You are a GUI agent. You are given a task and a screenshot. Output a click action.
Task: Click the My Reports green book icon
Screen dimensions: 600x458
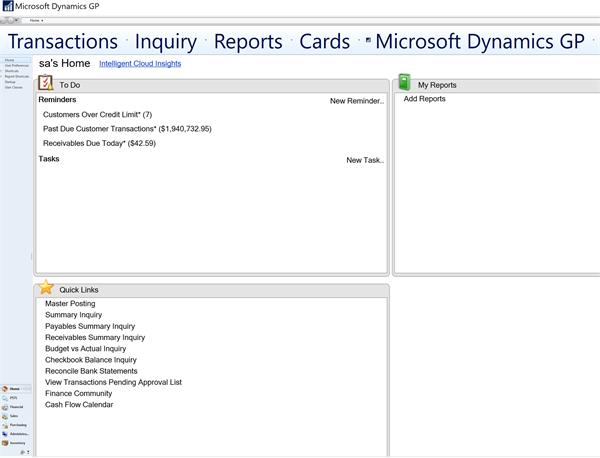click(404, 82)
